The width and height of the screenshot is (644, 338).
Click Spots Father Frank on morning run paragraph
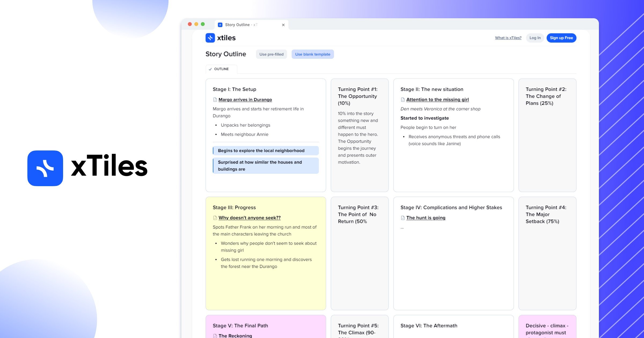265,231
